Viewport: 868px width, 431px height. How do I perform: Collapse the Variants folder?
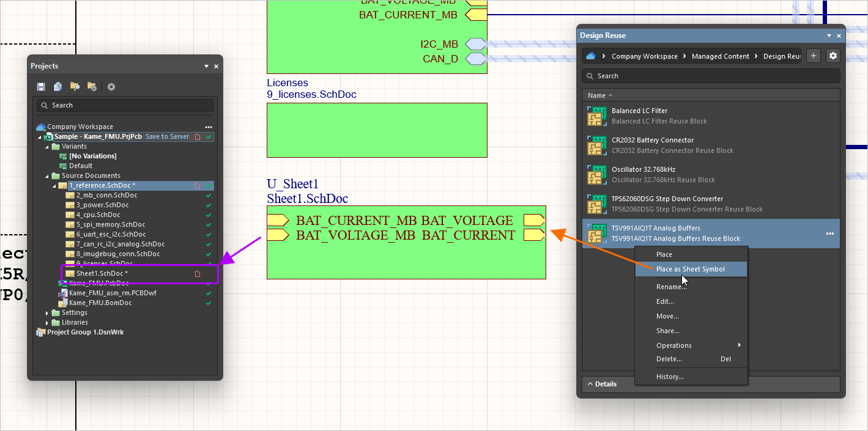pyautogui.click(x=47, y=147)
